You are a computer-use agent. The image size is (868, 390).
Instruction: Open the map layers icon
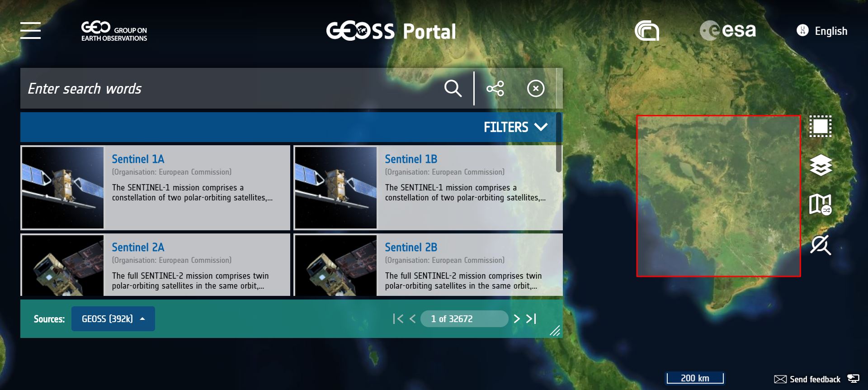(x=820, y=165)
